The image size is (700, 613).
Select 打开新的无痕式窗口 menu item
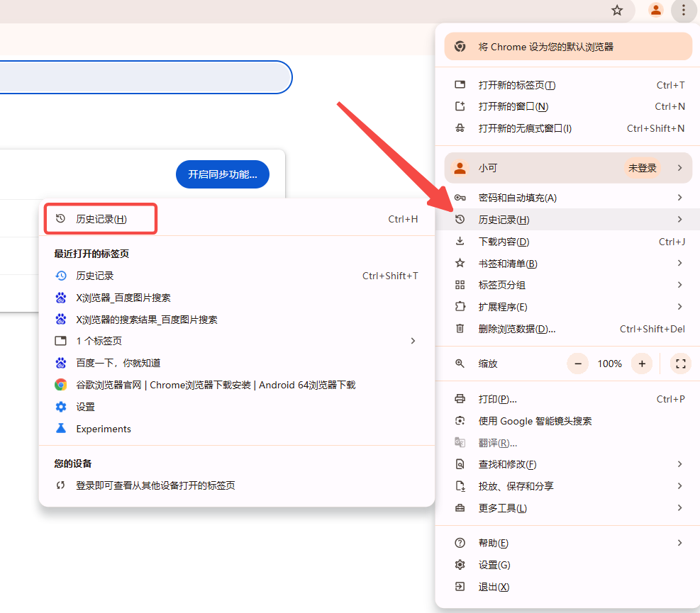[x=568, y=128]
